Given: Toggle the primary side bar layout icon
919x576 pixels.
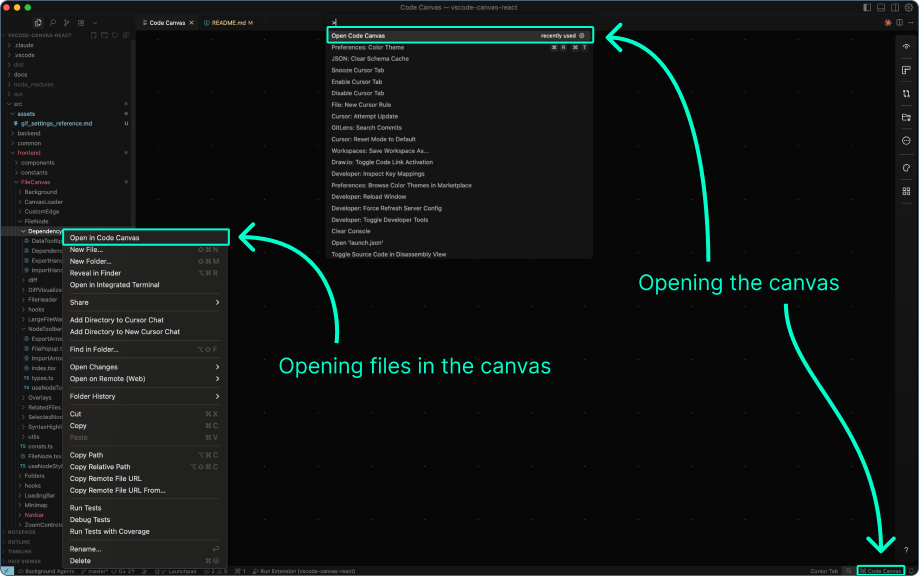Looking at the screenshot, I should tap(867, 8).
